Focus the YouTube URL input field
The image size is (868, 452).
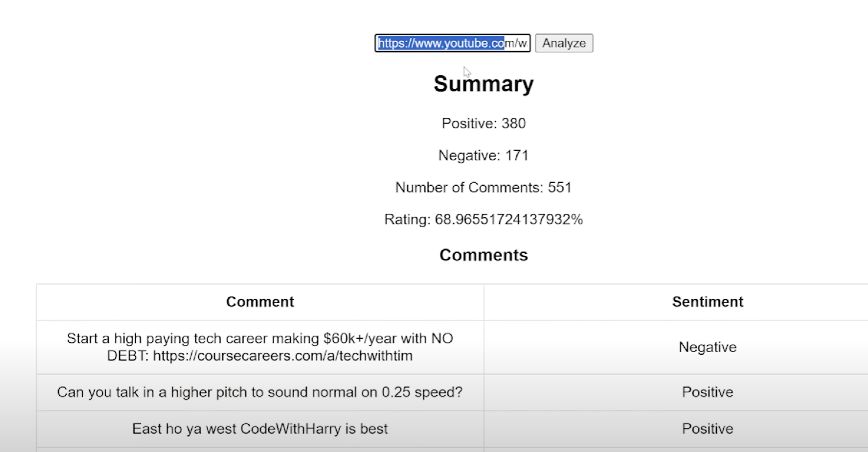[453, 43]
